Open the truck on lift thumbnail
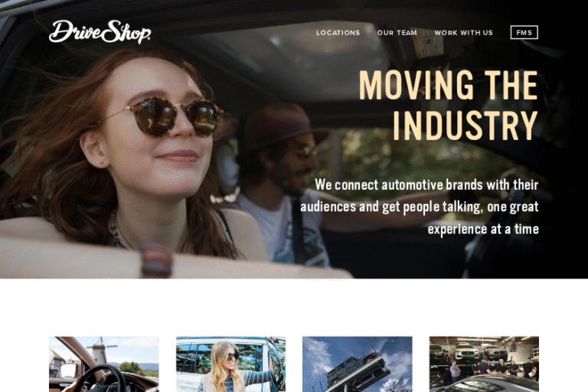Screen dimensions: 588x392 coord(357,364)
